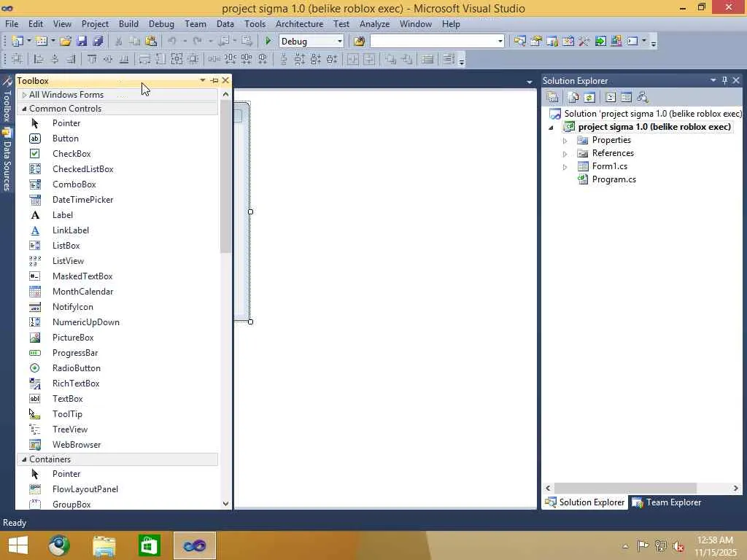The width and height of the screenshot is (747, 560).
Task: Click the Paste clipboard icon
Action: pos(151,41)
